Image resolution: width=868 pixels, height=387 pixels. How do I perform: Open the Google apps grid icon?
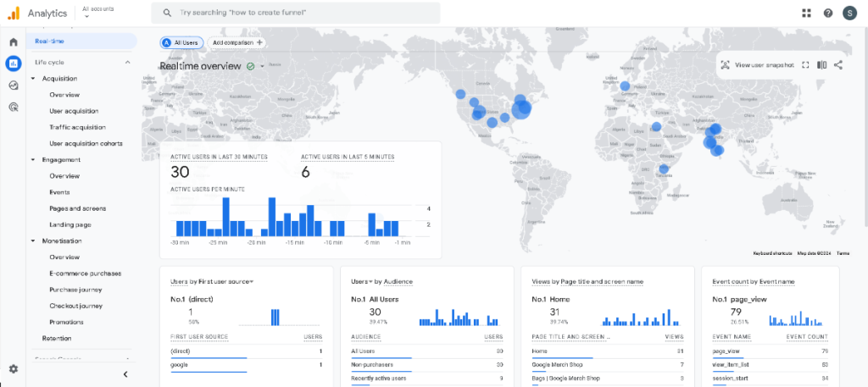(x=806, y=13)
